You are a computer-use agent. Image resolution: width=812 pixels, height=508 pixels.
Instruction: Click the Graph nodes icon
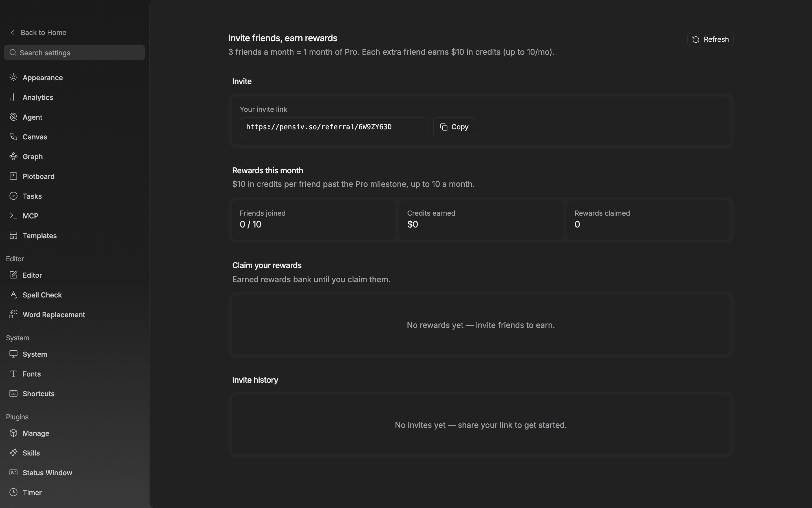point(14,157)
